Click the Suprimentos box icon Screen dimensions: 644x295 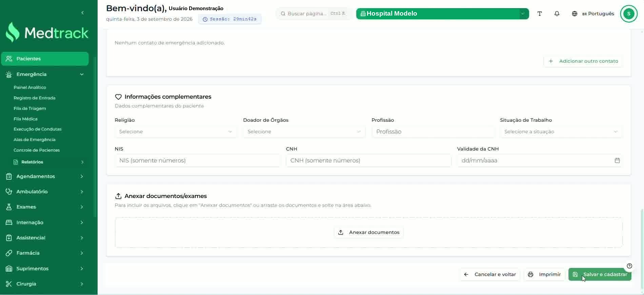point(9,269)
